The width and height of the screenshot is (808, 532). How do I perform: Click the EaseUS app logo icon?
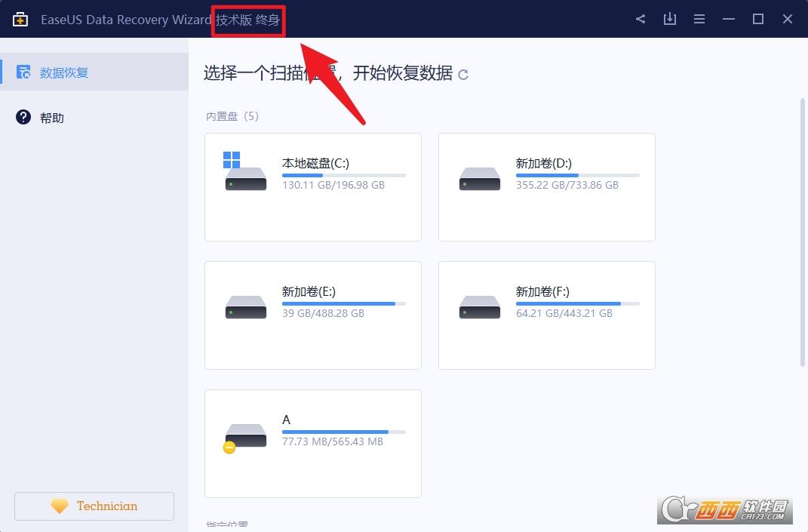coord(20,20)
